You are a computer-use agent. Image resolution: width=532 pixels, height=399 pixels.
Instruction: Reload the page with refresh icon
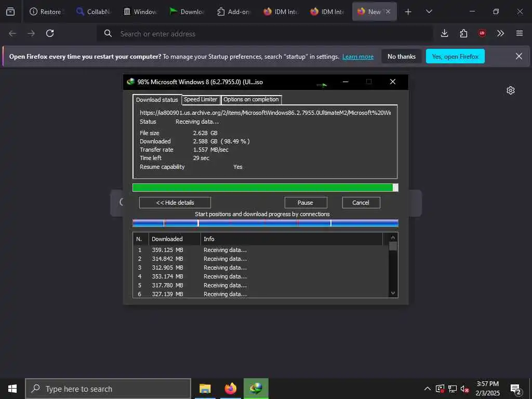point(50,33)
